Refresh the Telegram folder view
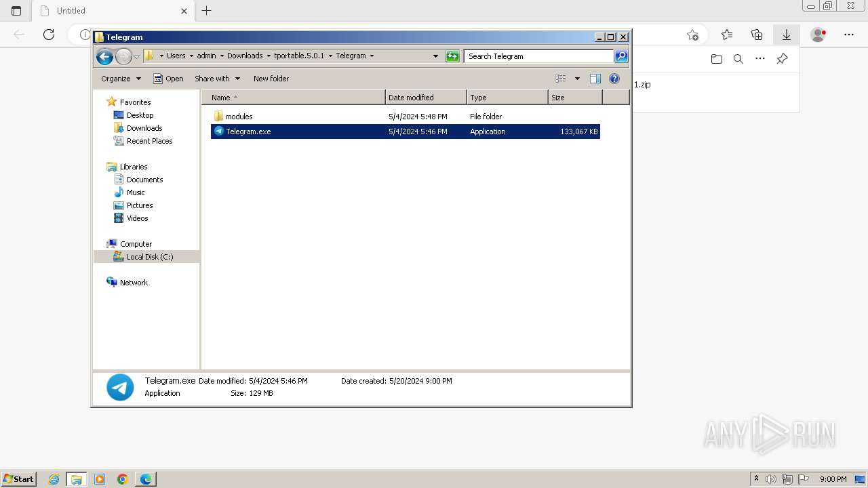The width and height of the screenshot is (868, 488). point(452,56)
